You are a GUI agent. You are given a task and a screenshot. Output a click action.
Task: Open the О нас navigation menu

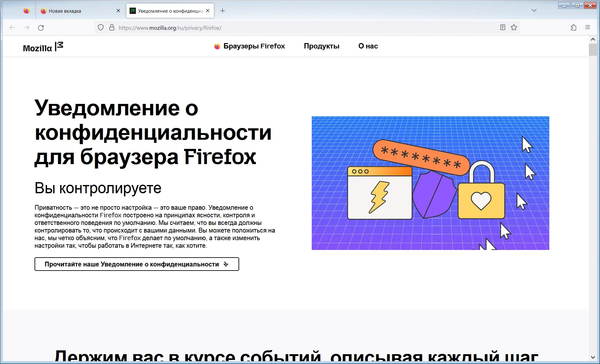point(368,46)
